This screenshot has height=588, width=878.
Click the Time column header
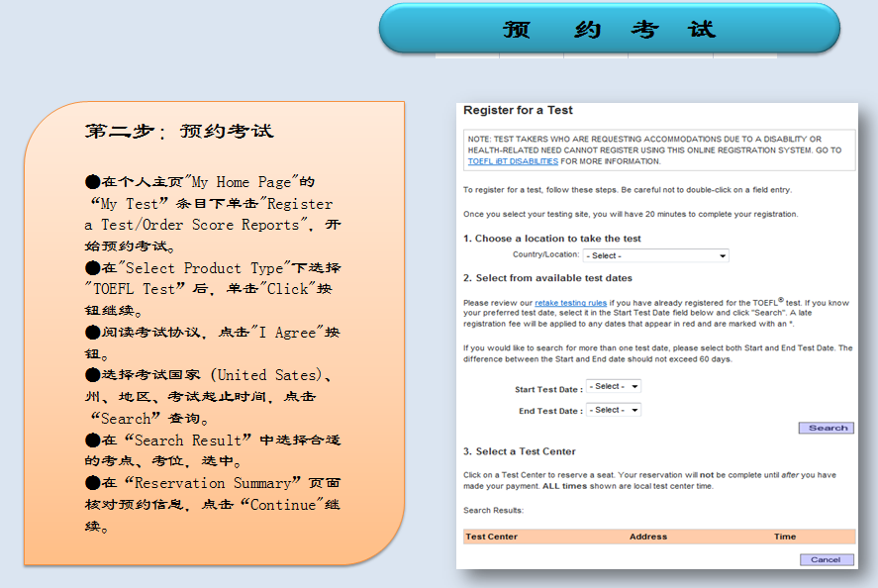[785, 537]
